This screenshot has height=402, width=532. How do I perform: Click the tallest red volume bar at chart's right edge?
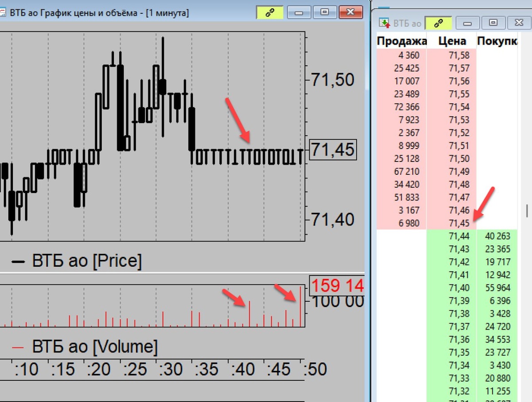tap(301, 307)
